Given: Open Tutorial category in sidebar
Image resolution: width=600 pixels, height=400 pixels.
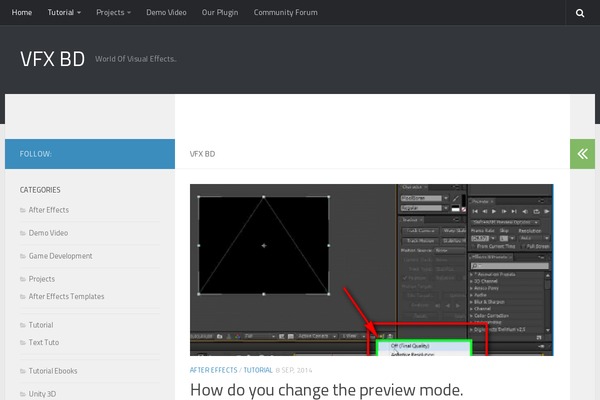Looking at the screenshot, I should click(x=41, y=325).
